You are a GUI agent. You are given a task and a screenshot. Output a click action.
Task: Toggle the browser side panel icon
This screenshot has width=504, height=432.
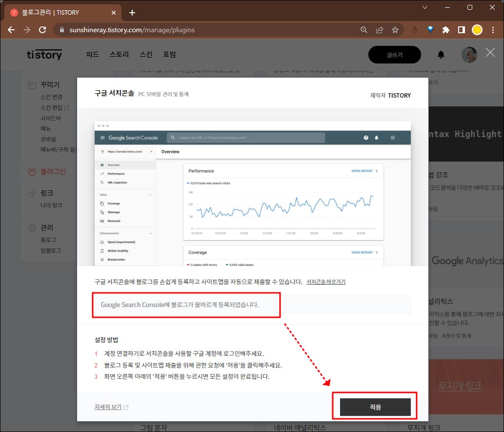click(x=461, y=30)
